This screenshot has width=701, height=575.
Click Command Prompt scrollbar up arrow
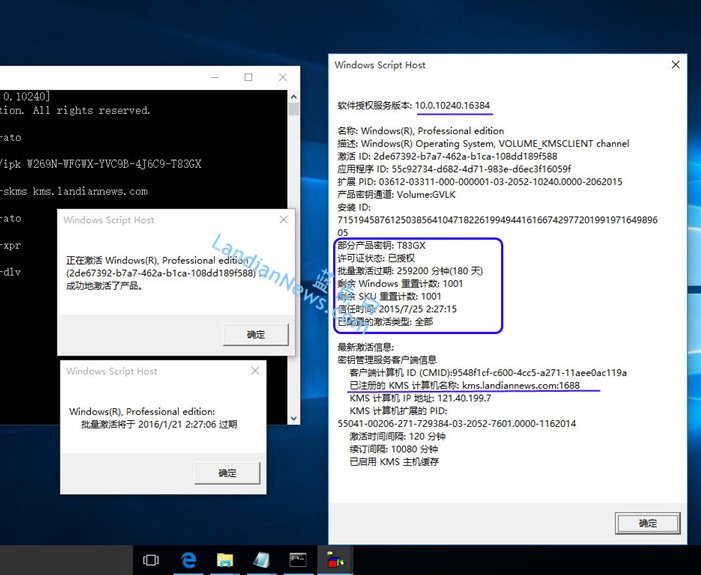tap(294, 96)
